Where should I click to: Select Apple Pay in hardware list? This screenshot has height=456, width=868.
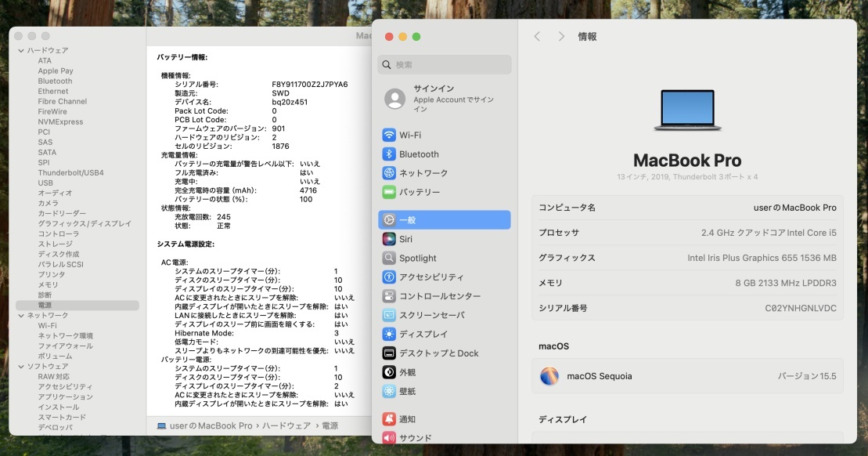tap(56, 71)
